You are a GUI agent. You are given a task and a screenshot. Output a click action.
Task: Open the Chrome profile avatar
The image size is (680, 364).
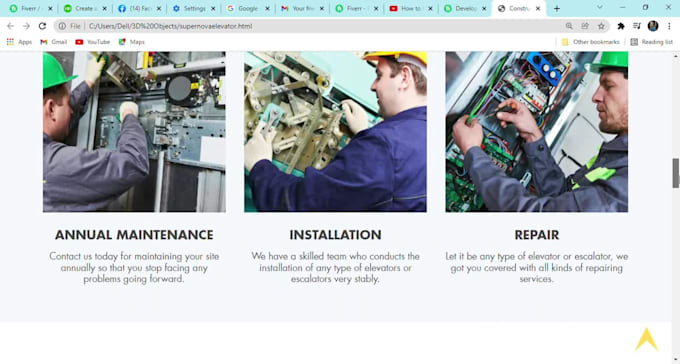pos(653,26)
